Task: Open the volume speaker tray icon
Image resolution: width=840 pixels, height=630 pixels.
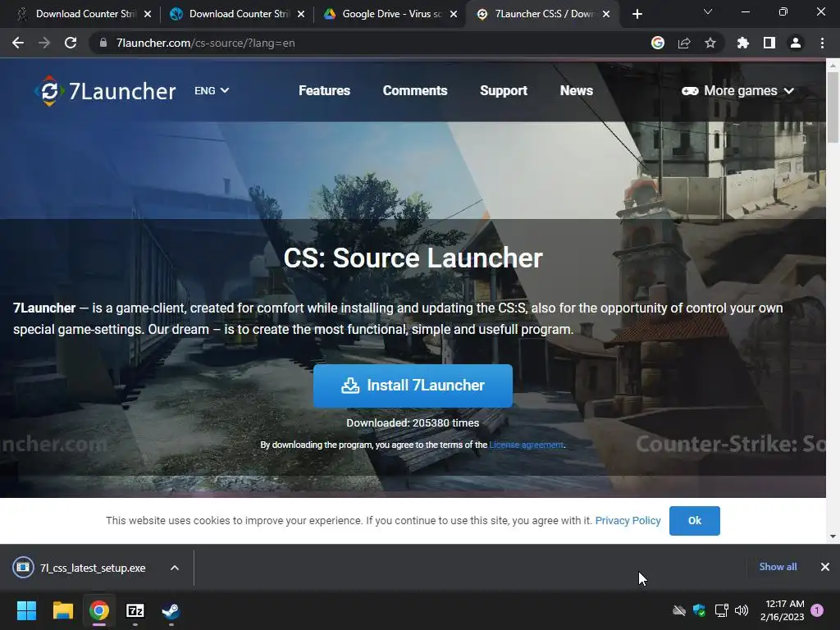Action: coord(742,610)
